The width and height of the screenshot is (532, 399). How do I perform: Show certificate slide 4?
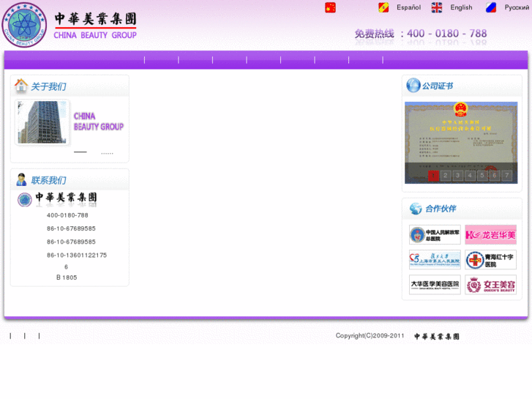(x=470, y=176)
